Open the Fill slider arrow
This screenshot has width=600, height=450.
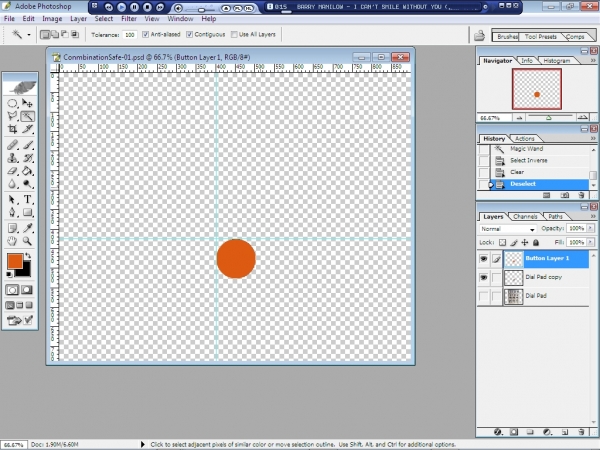tap(590, 242)
